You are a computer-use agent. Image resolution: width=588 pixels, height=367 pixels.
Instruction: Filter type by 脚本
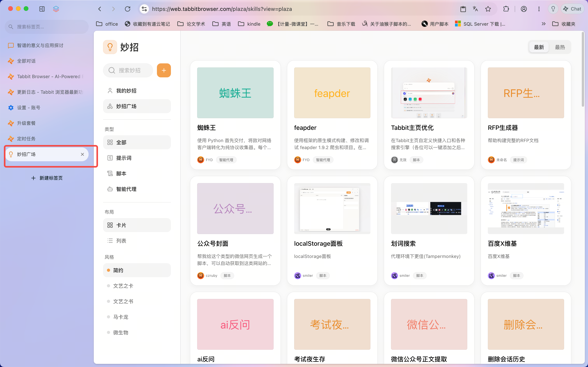point(137,173)
